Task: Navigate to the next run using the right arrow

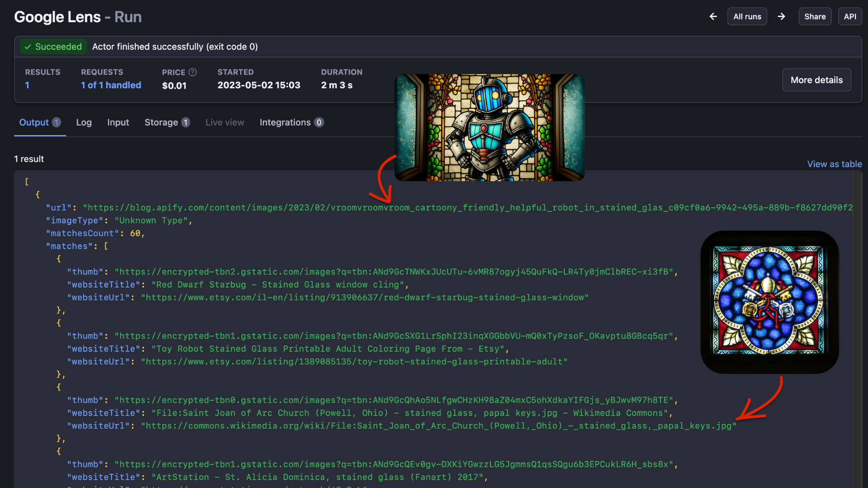Action: point(781,16)
